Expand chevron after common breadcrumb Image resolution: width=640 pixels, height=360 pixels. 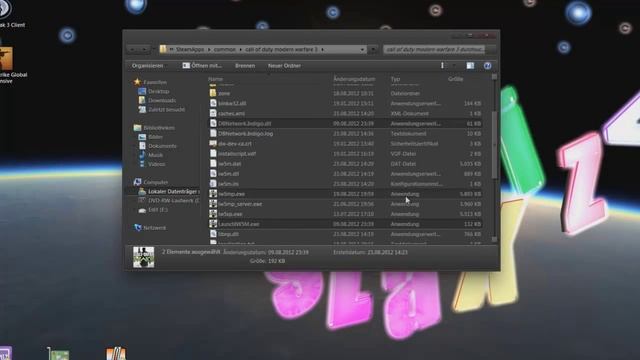click(240, 49)
